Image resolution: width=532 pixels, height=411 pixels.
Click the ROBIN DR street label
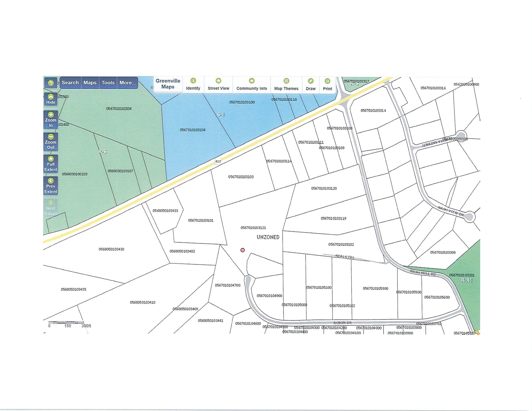(x=342, y=323)
